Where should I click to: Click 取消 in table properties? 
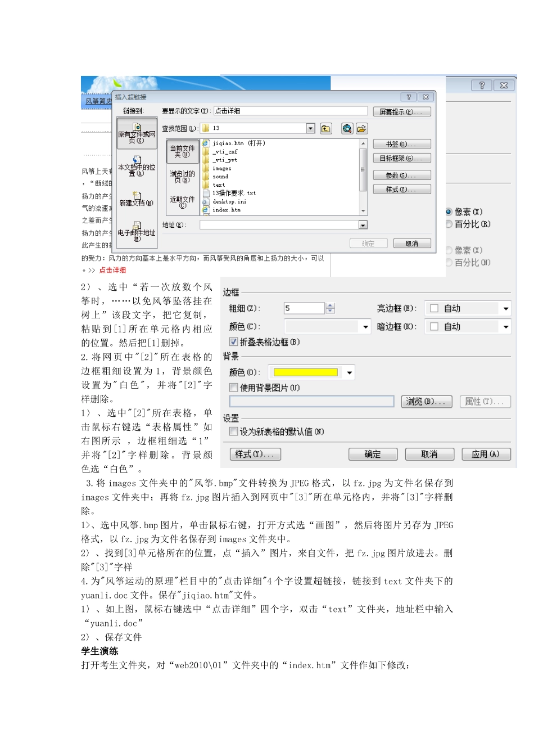[x=429, y=454]
